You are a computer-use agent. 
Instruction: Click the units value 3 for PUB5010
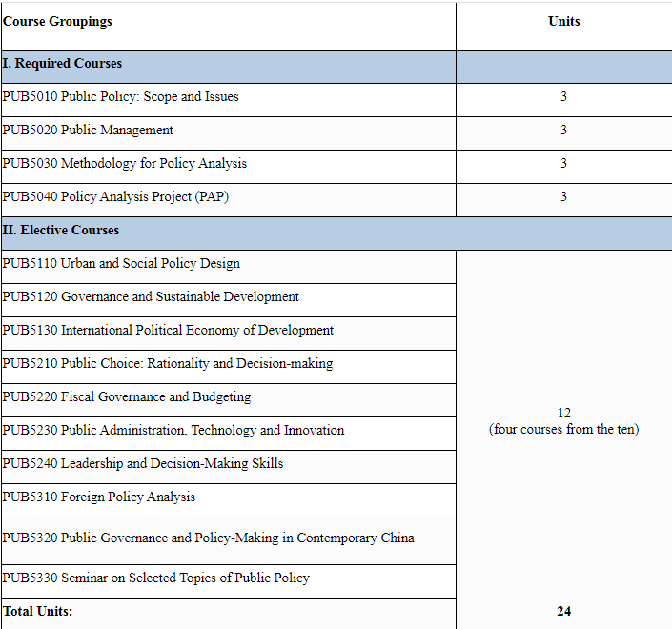[x=563, y=96]
